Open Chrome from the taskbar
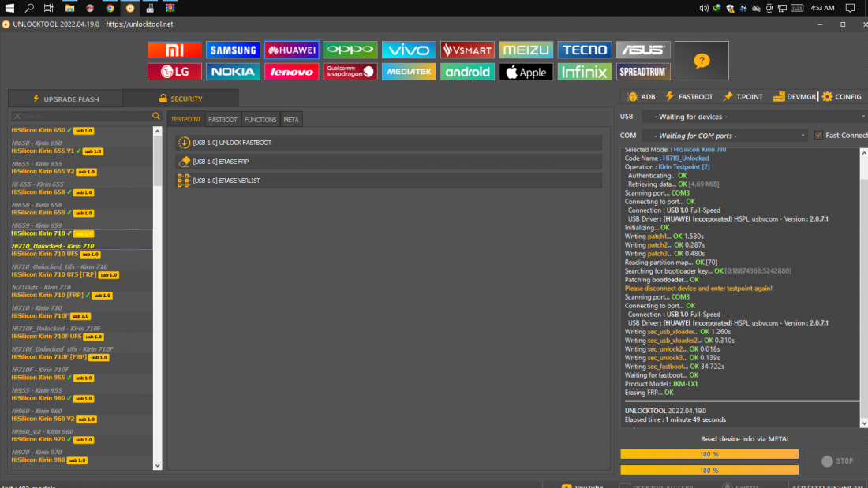 110,9
